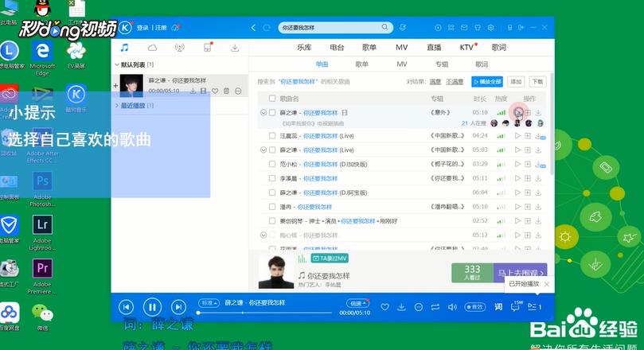Check 范小松 DJ加快版 checkbox
The width and height of the screenshot is (644, 350).
tap(272, 164)
